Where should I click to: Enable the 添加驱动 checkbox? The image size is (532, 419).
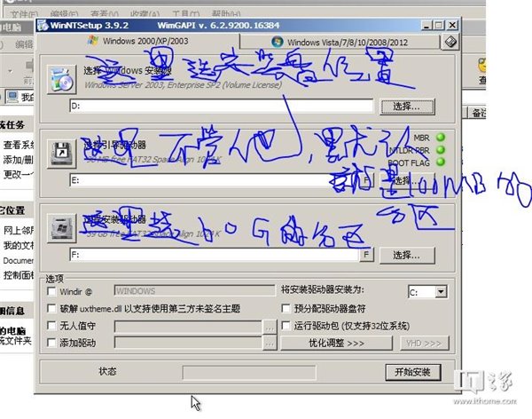click(51, 343)
